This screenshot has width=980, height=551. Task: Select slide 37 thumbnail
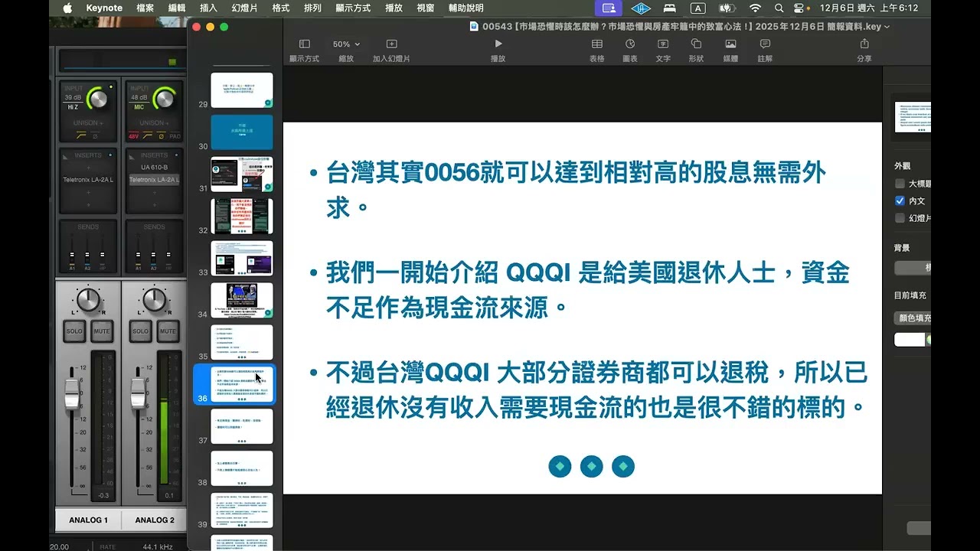[242, 427]
